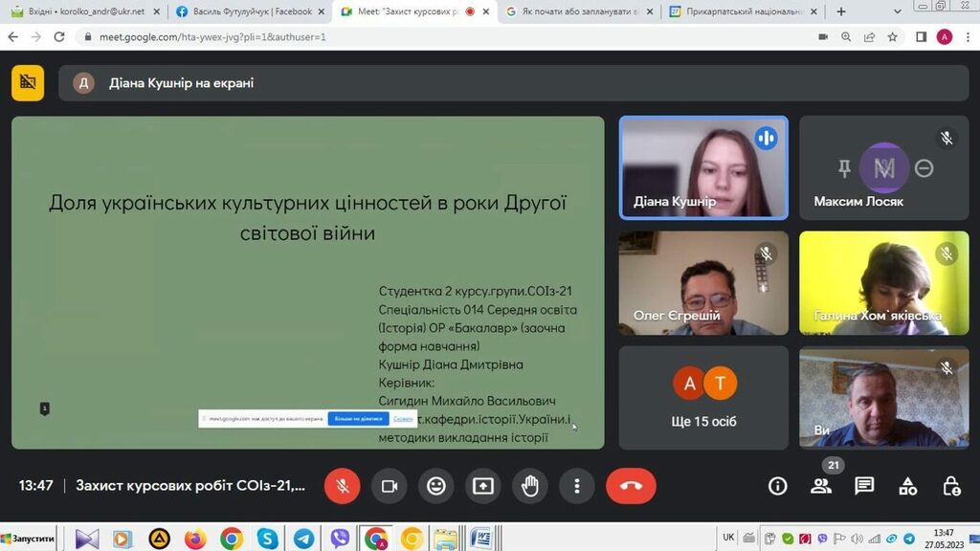Screen dimensions: 980x551
Task: Unmute your microphone
Action: (343, 486)
